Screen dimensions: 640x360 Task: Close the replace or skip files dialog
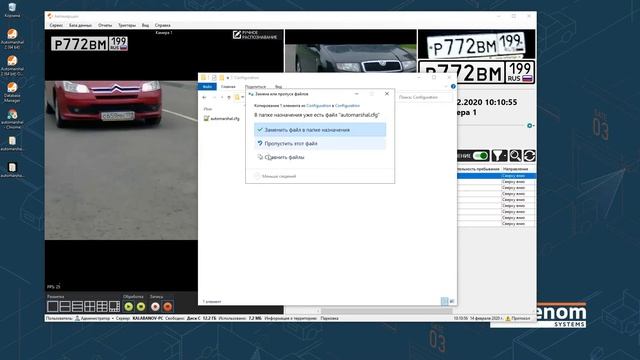coord(387,94)
